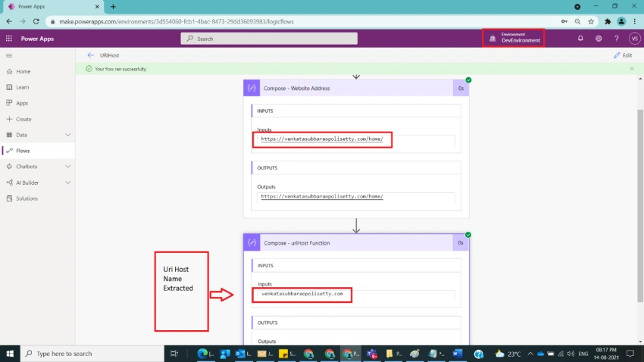Viewport: 644px width, 362px height.
Task: Open the browser extensions puzzle icon
Action: coord(608,22)
